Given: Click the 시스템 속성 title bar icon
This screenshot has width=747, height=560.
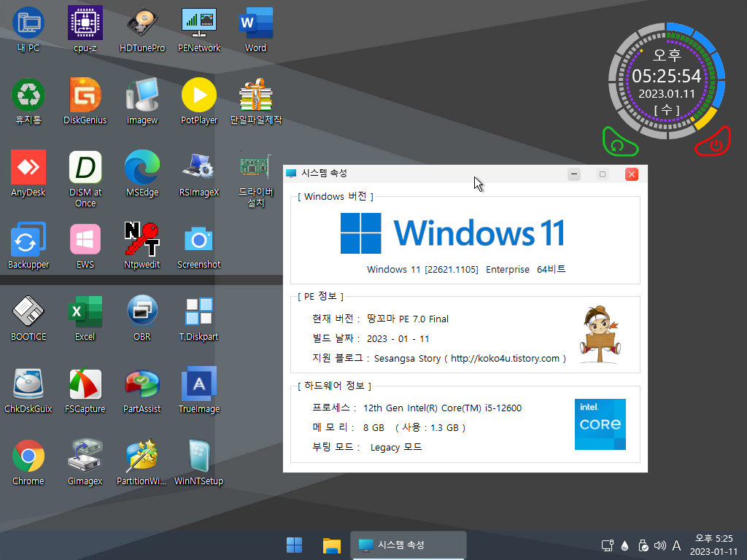Looking at the screenshot, I should (291, 174).
